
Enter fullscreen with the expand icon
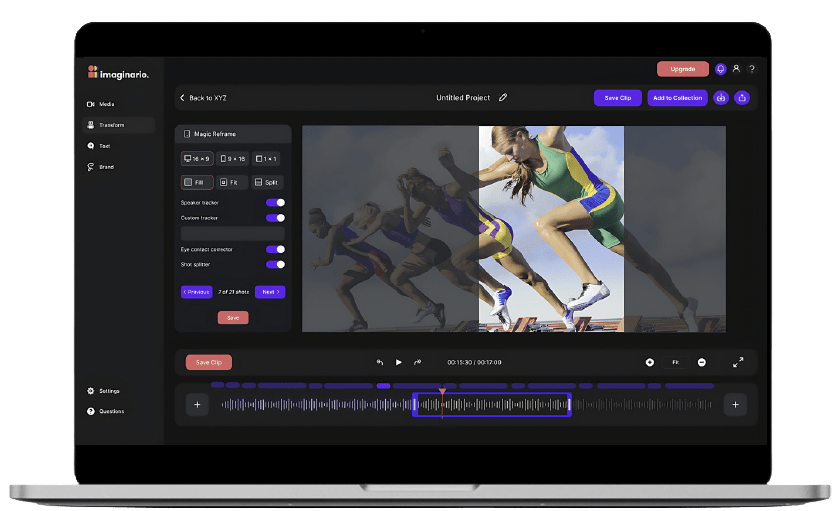point(738,362)
